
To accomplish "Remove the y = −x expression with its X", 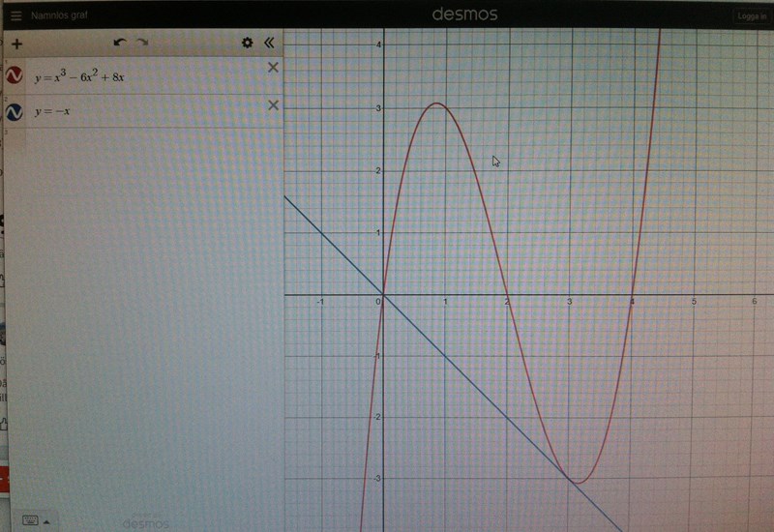I will point(272,104).
